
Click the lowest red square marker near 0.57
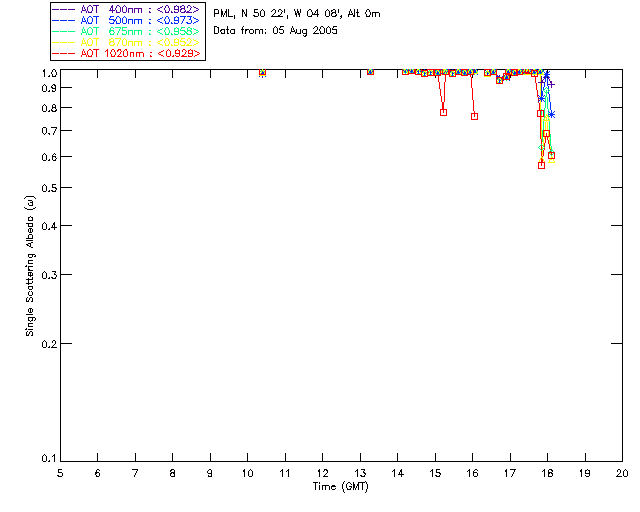pos(541,165)
